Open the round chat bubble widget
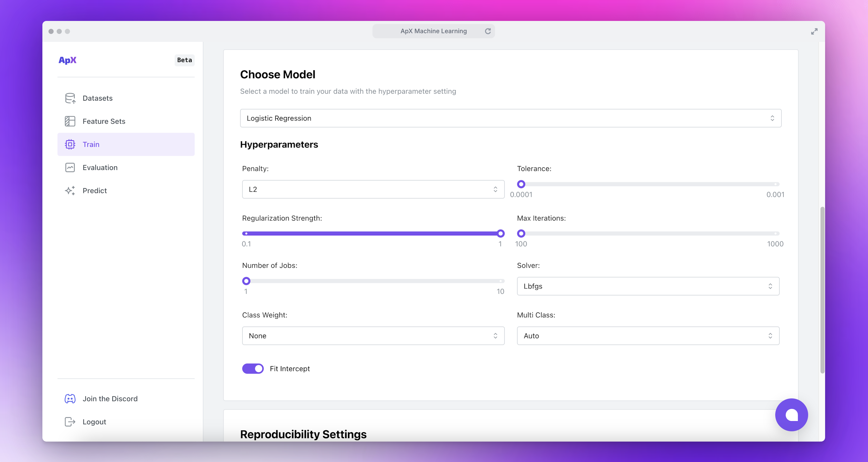 tap(791, 415)
